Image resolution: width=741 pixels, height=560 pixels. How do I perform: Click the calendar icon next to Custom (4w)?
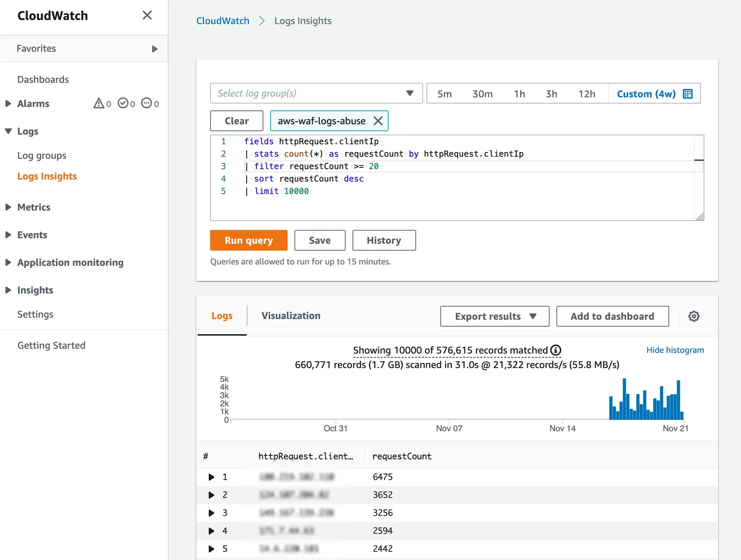[687, 94]
